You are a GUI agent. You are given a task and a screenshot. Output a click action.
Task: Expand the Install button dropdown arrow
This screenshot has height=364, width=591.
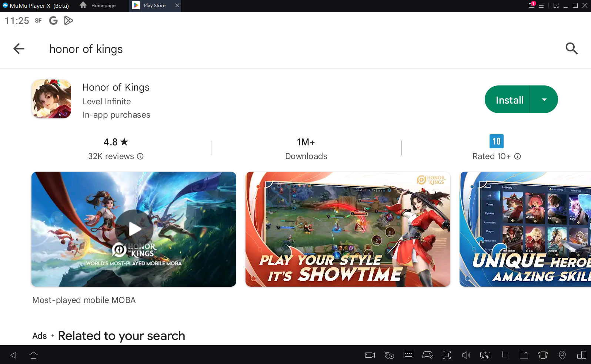[544, 100]
